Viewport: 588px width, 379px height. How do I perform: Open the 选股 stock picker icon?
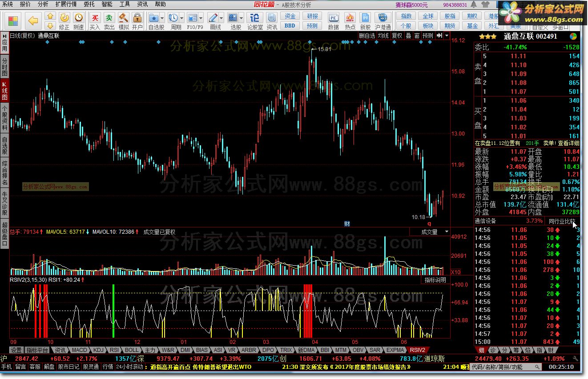click(233, 18)
